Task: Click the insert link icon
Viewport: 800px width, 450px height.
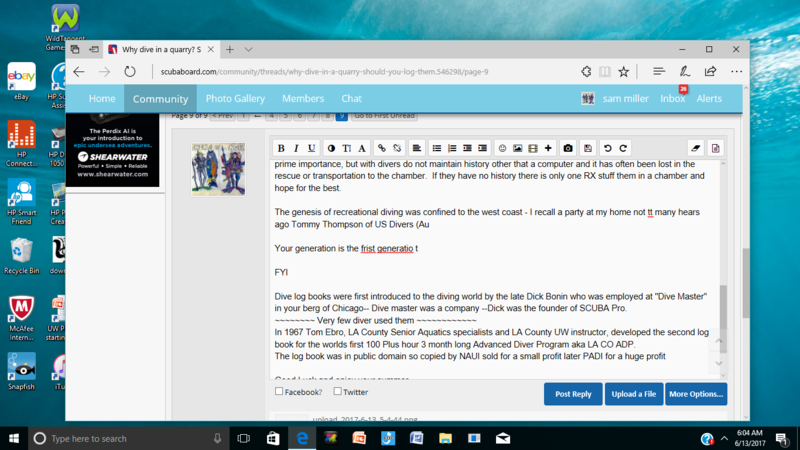Action: (x=382, y=148)
